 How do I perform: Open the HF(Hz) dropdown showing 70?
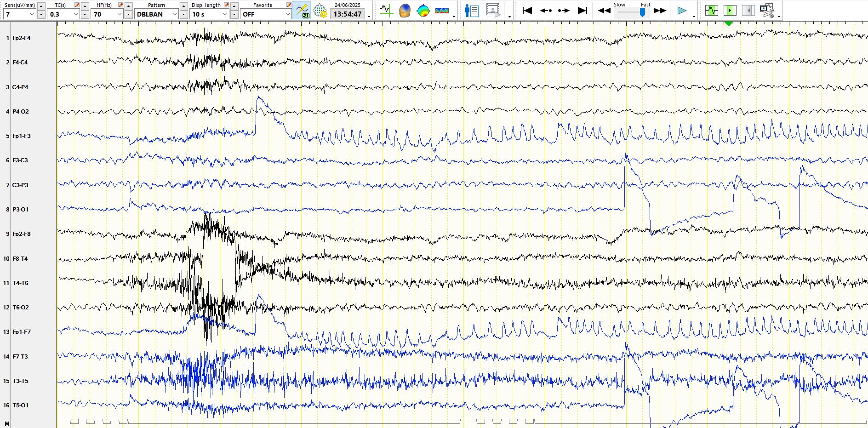click(x=107, y=14)
